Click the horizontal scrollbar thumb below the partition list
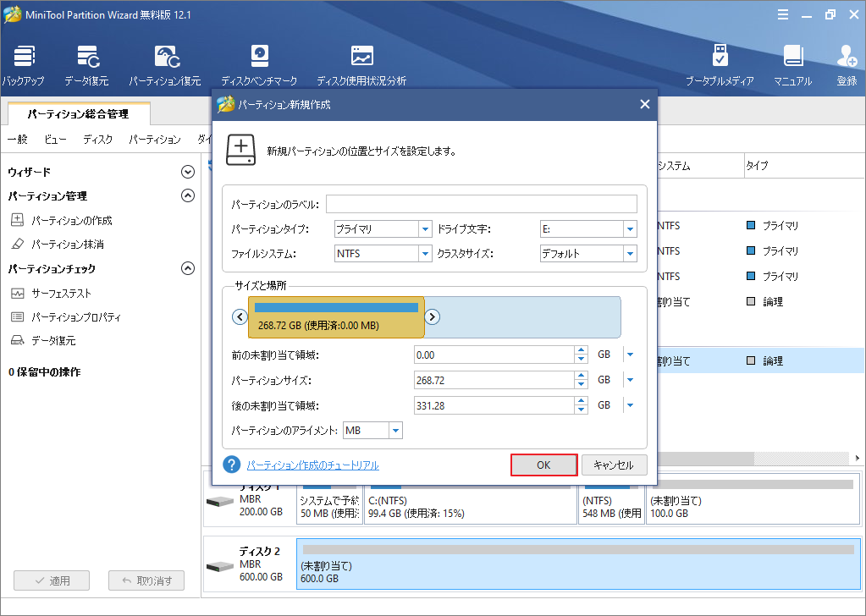The image size is (866, 616). coord(705,458)
